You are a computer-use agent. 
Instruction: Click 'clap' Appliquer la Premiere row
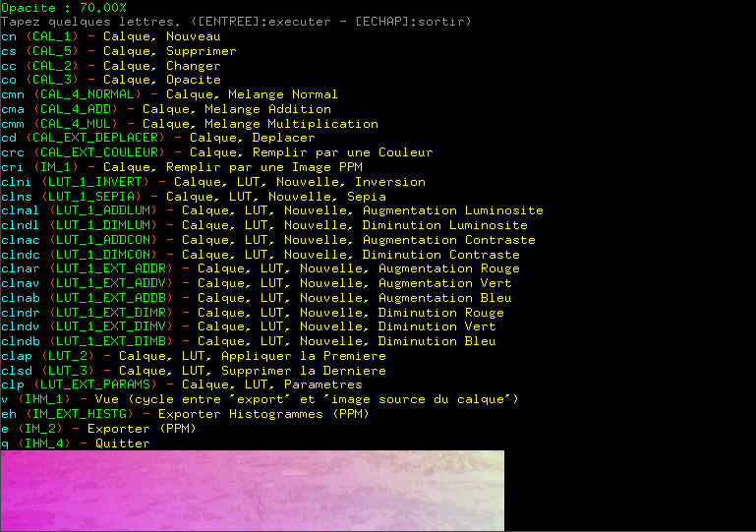click(194, 356)
